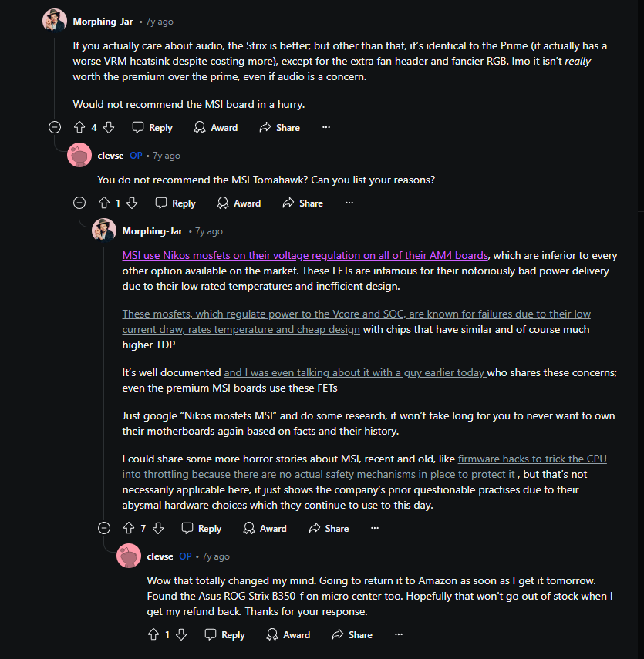Open the 'talking about it with a guy' link
644x659 pixels.
[x=354, y=372]
